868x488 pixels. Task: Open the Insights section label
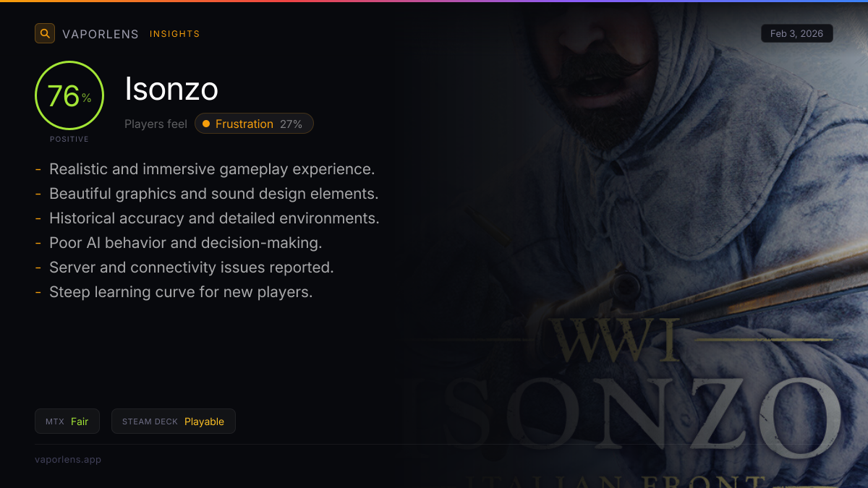tap(174, 34)
